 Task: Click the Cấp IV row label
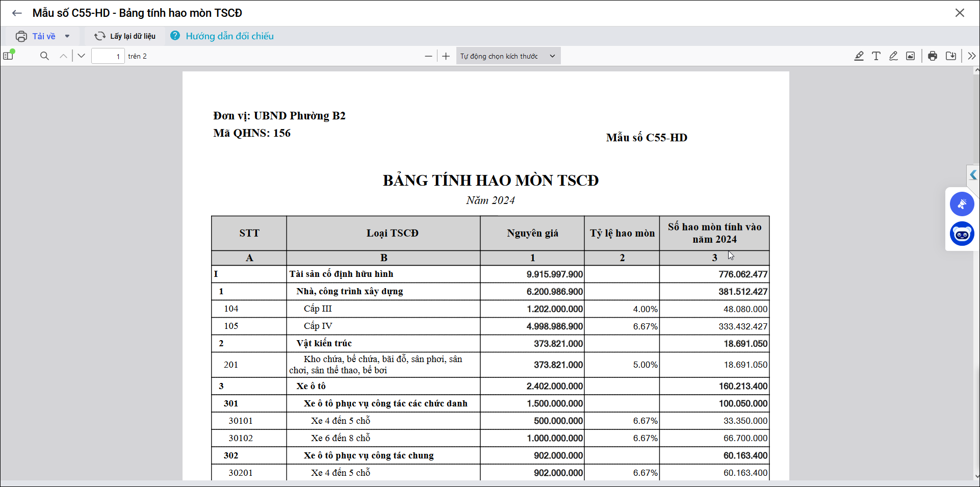(318, 326)
